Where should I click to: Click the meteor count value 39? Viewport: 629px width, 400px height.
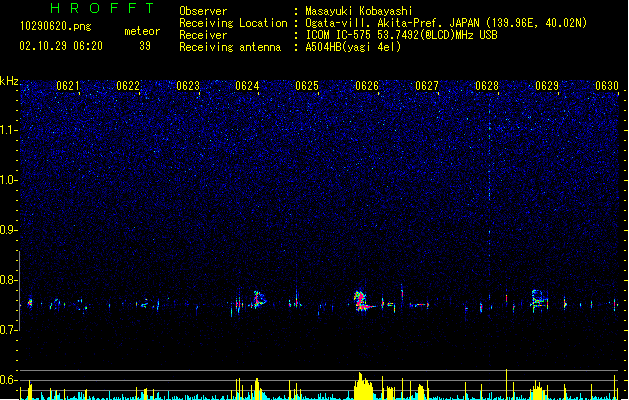pos(145,46)
